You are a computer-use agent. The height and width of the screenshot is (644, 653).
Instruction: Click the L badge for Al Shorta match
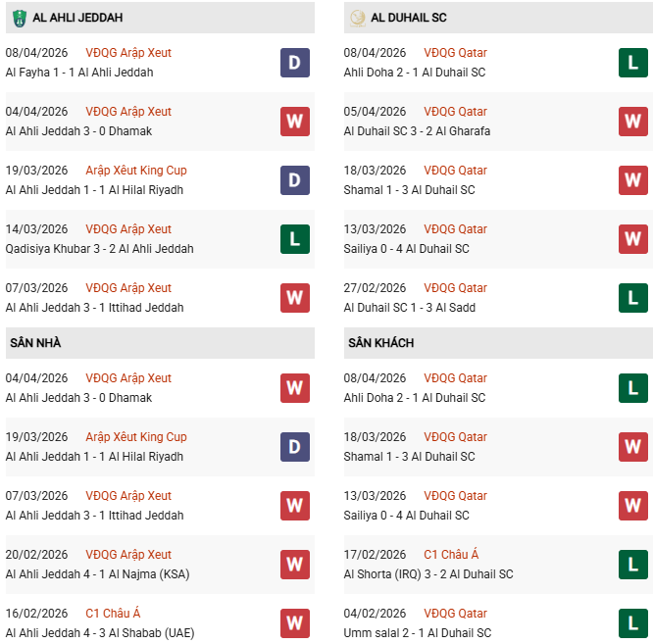pos(633,565)
